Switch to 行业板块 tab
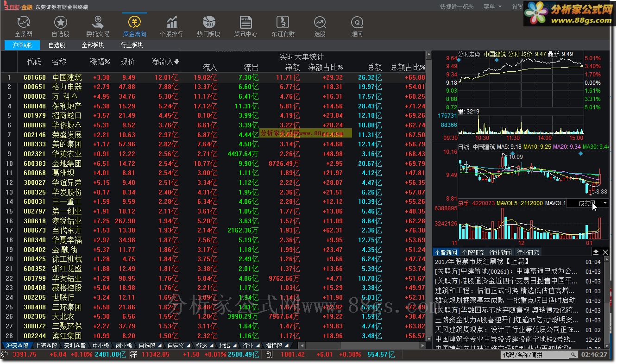 (132, 45)
